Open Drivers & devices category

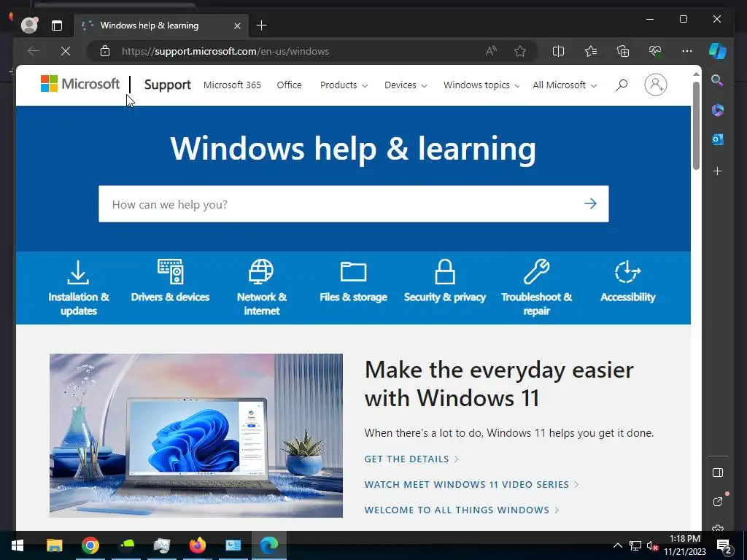[x=170, y=281]
